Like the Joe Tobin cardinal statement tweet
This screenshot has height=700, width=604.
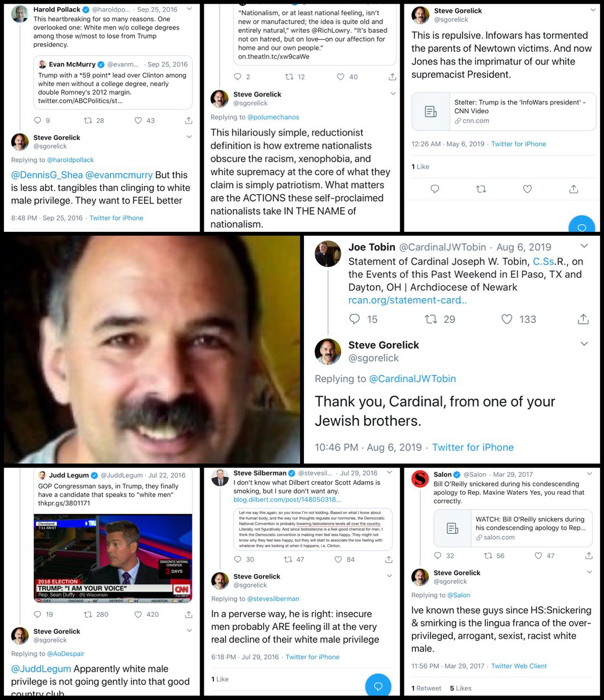507,319
